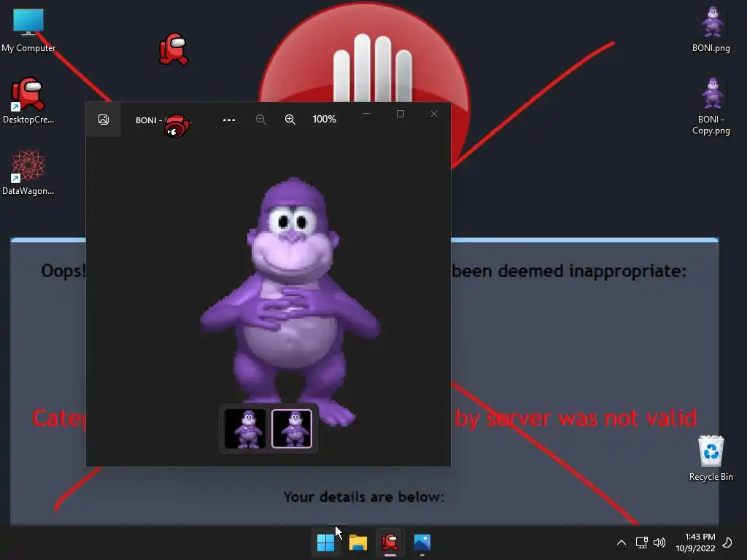This screenshot has width=747, height=560.
Task: Zoom in on the BONI image
Action: [x=290, y=120]
